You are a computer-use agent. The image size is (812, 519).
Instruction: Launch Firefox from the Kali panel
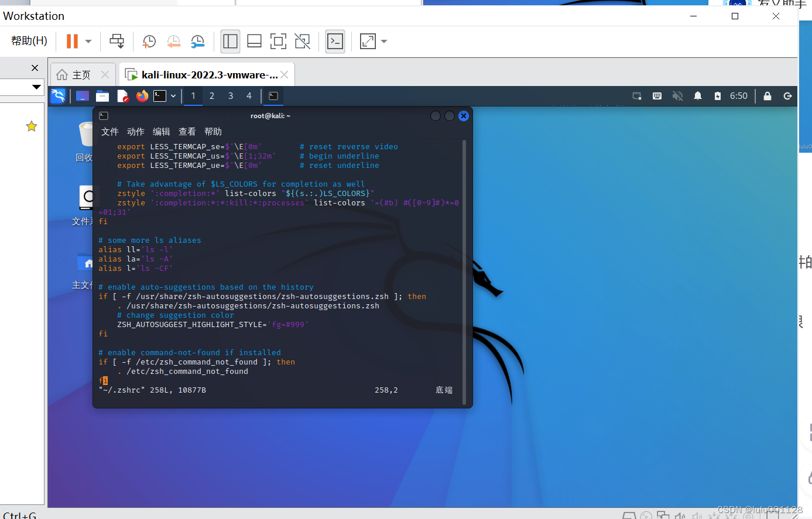click(142, 96)
